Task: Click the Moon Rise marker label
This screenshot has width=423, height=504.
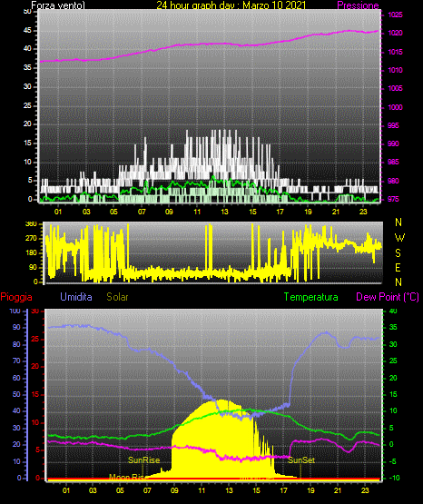Action: 128,477
